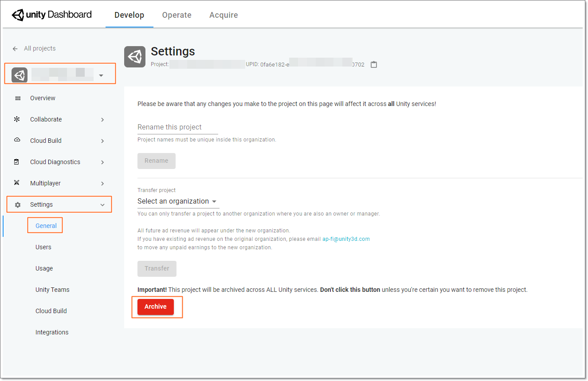The image size is (588, 381).
Task: Click the Unity Dashboard logo
Action: [x=51, y=15]
